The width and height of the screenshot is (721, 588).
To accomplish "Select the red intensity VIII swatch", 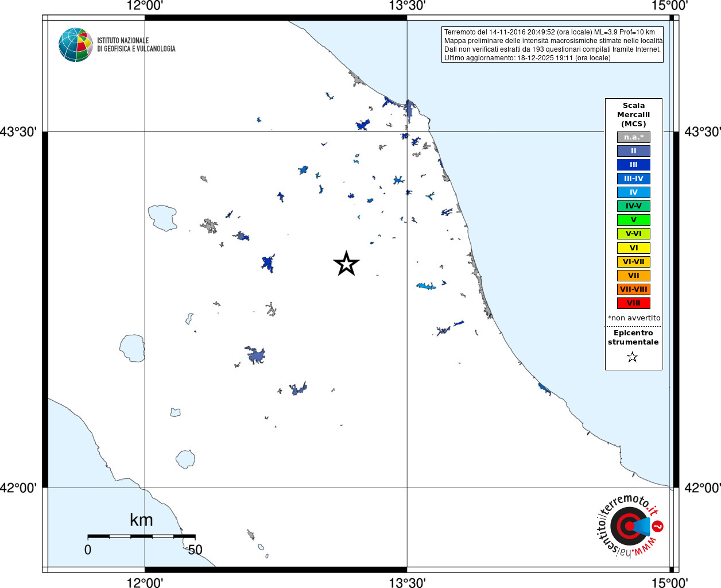I will click(x=634, y=303).
